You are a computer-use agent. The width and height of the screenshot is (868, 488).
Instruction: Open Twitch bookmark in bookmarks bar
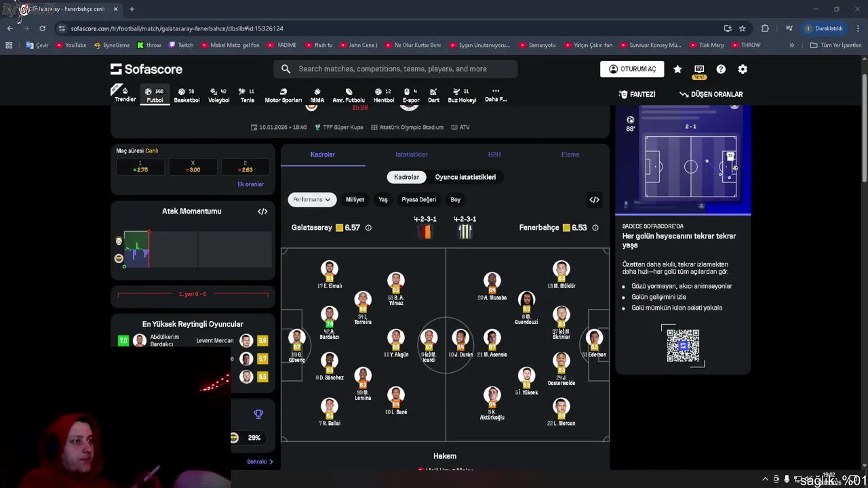(181, 45)
